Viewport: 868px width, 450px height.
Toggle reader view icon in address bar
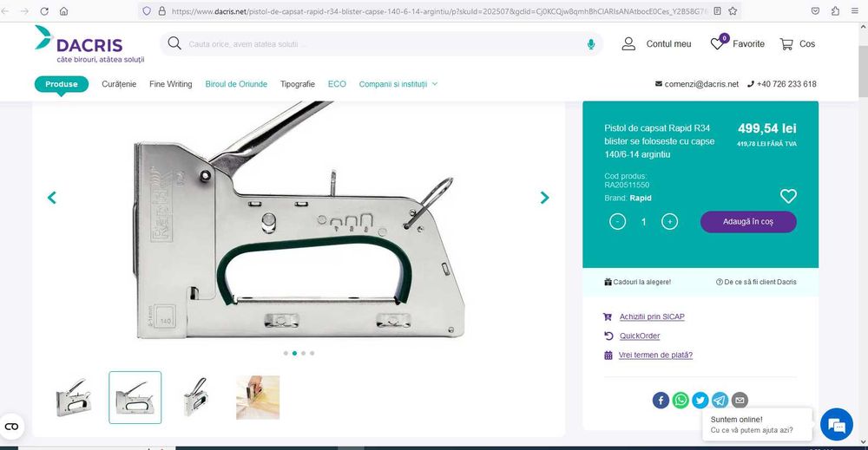718,10
